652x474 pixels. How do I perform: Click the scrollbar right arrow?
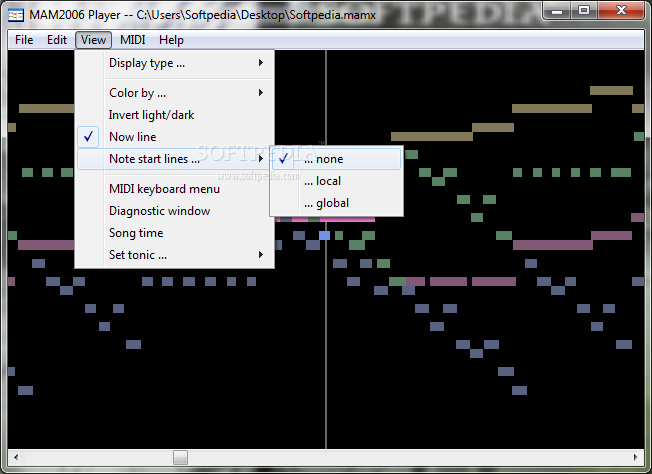(636, 457)
